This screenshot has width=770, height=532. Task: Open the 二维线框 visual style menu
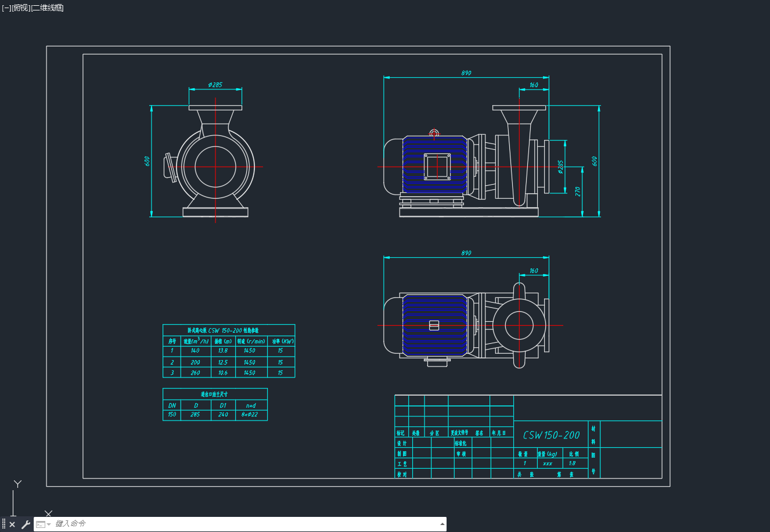coord(47,8)
